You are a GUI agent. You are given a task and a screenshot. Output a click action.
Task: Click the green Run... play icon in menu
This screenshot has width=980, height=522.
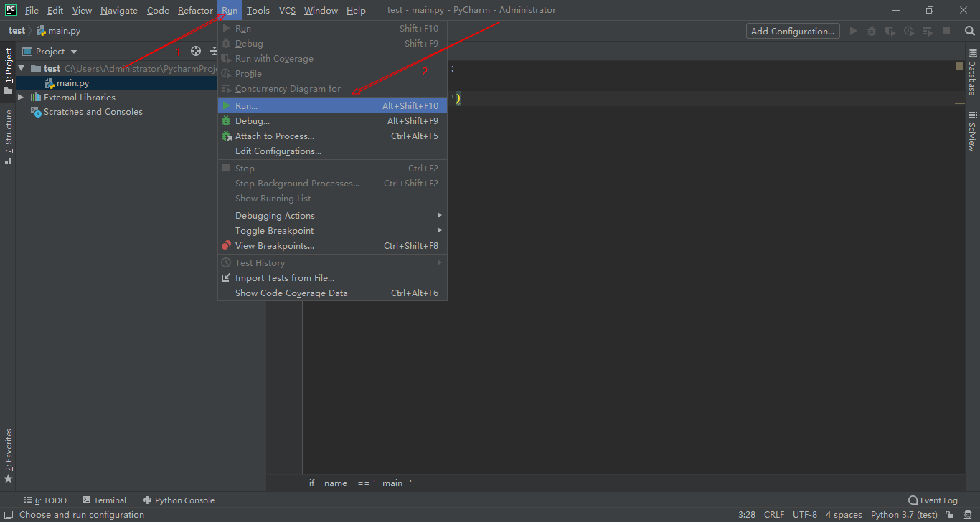tap(226, 105)
